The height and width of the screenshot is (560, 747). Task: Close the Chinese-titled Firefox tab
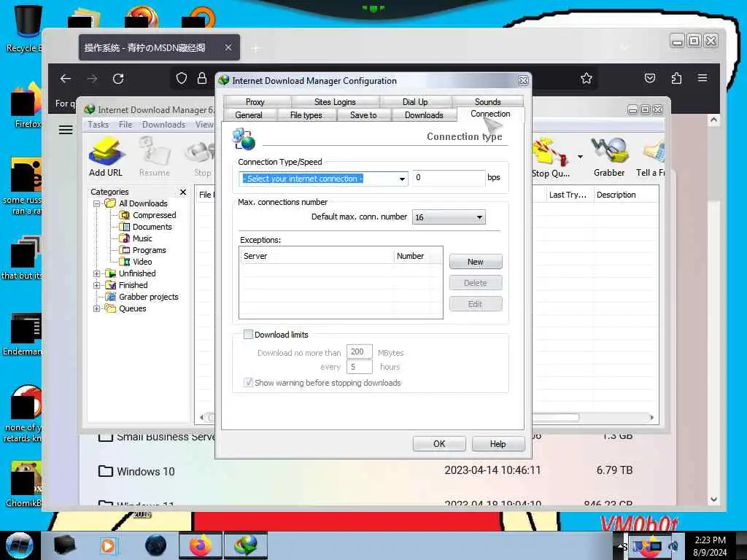pos(228,47)
